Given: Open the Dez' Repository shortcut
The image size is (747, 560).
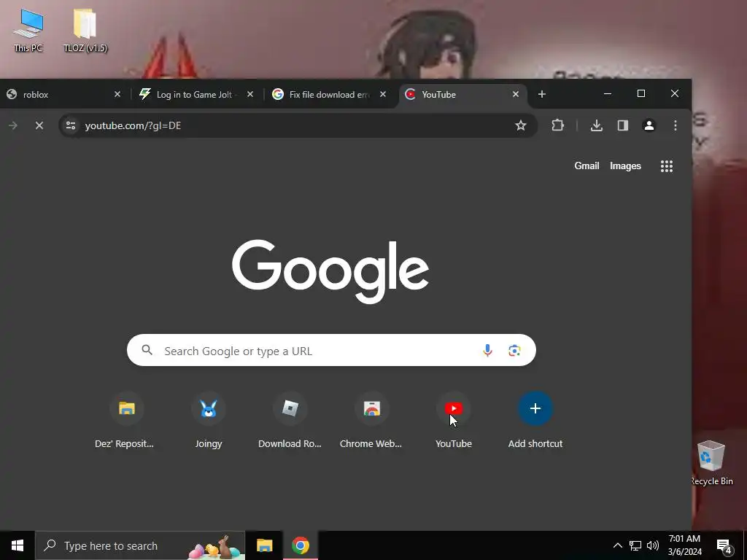Looking at the screenshot, I should tap(127, 420).
